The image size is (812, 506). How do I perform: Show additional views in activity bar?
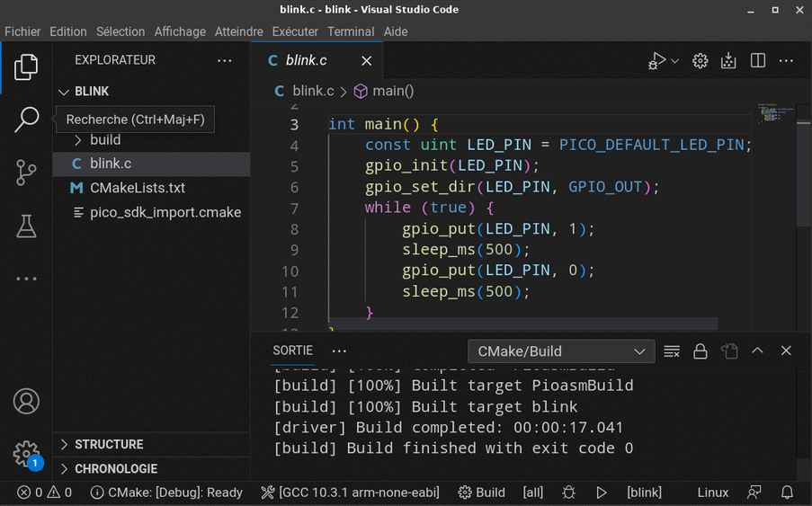26,279
